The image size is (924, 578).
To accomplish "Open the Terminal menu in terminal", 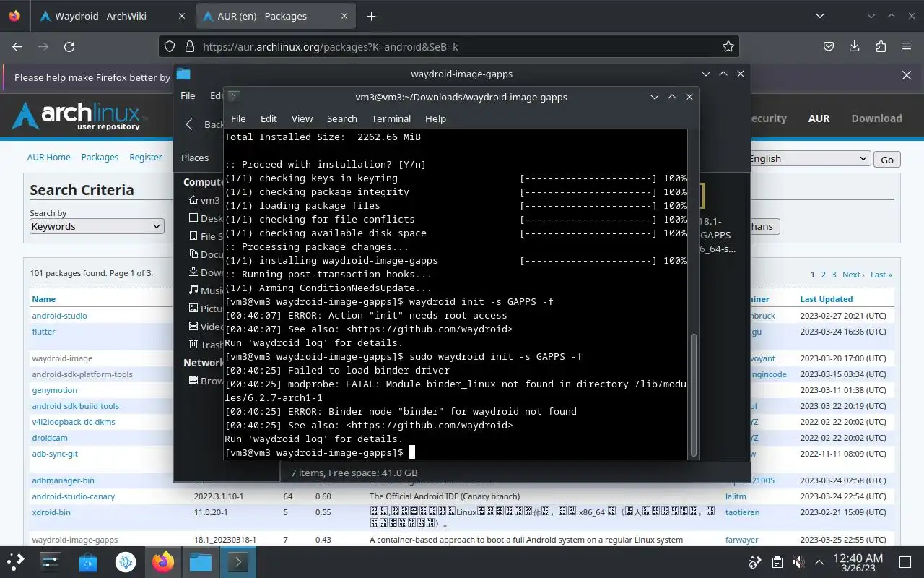I will [391, 118].
